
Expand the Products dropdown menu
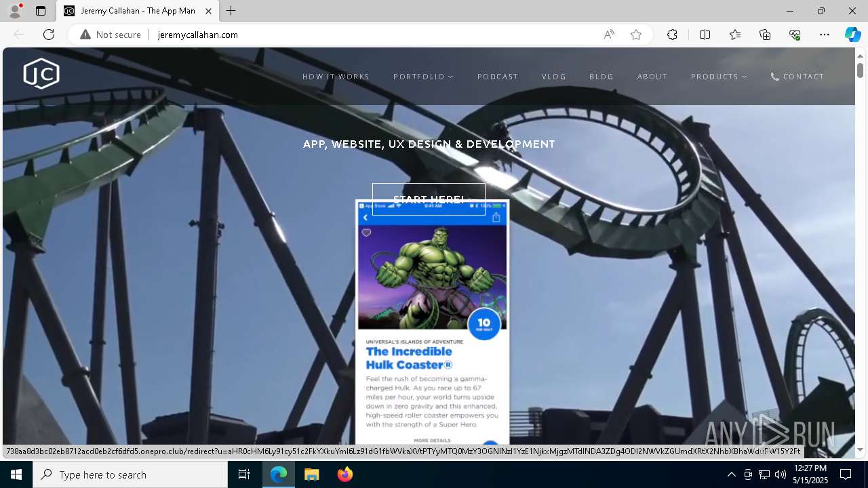tap(719, 77)
